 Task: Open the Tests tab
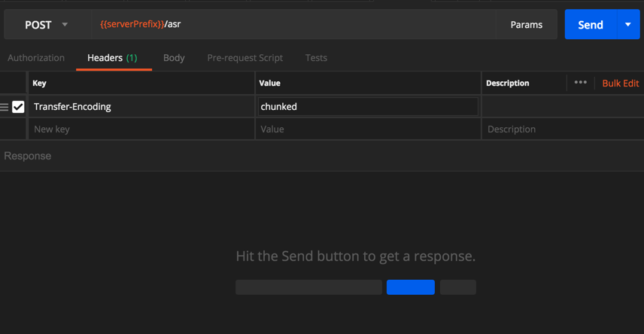[316, 58]
